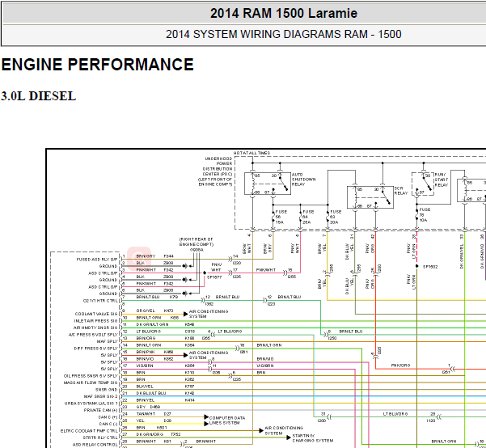Select 'ELTRC COOLANT PMP CTRL' pin label
486x448 pixels.
(x=89, y=431)
